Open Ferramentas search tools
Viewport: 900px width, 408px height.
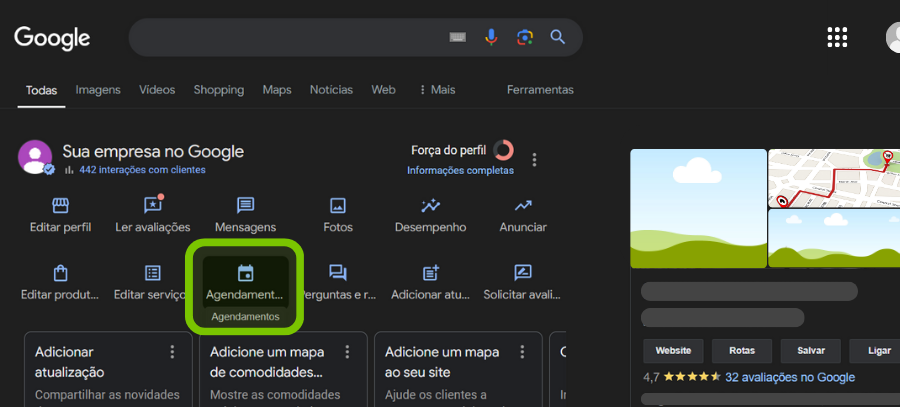click(x=540, y=90)
